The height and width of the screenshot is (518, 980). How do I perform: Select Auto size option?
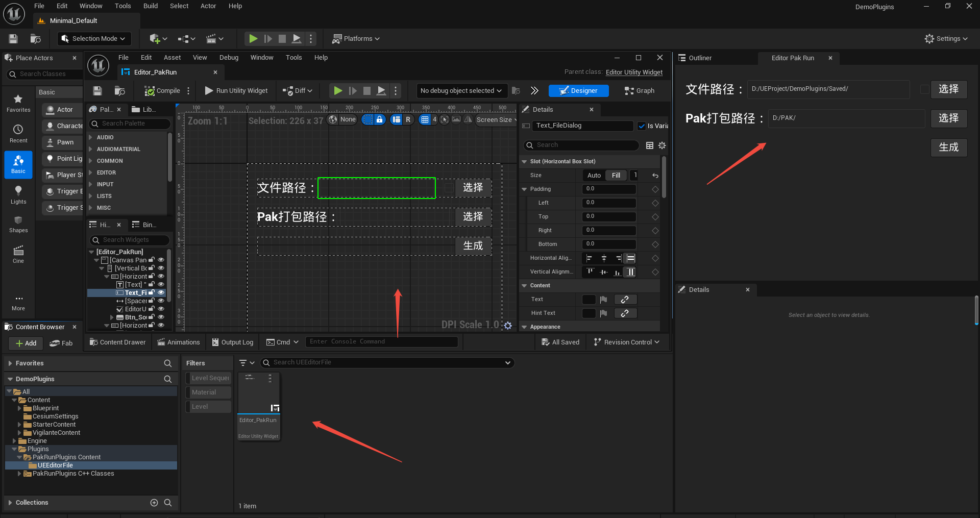click(x=594, y=176)
